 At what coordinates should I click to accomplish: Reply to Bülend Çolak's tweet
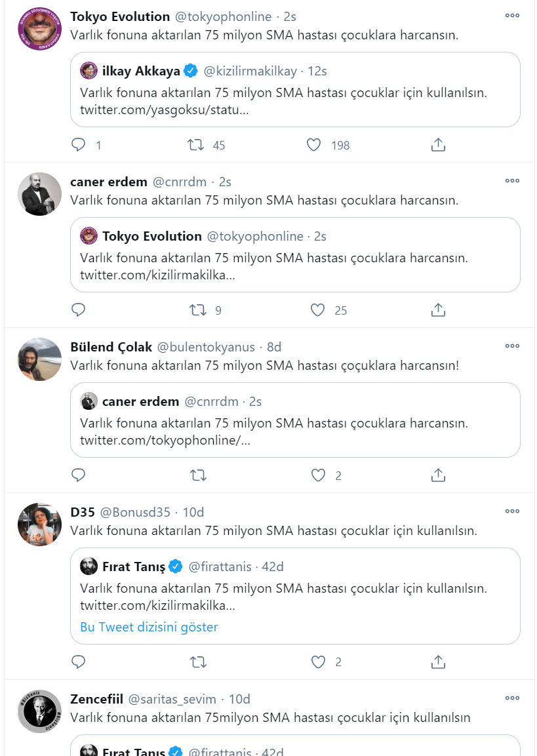coord(79,475)
